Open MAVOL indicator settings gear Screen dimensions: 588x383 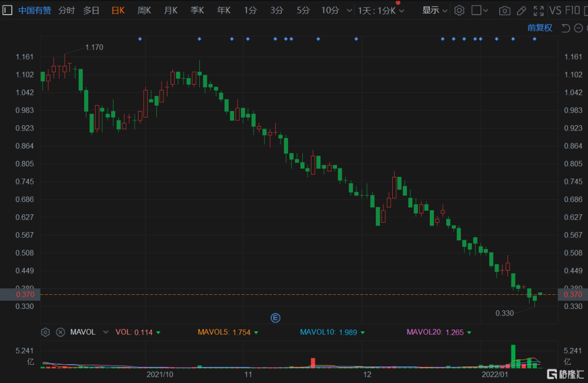[45, 332]
